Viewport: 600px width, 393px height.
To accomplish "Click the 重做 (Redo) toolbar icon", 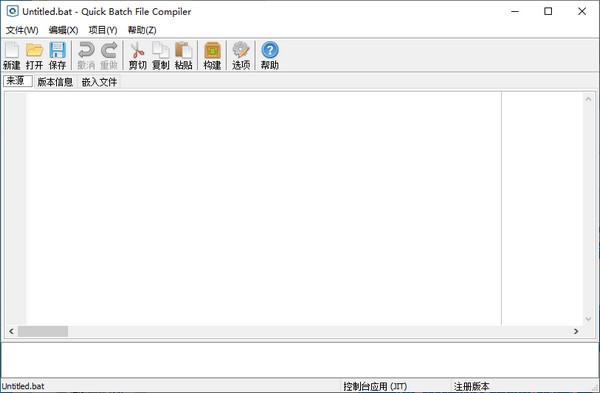I will point(109,56).
